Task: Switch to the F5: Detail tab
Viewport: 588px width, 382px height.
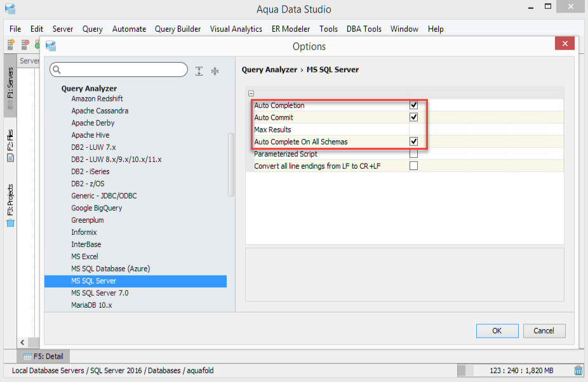Action: pos(43,357)
